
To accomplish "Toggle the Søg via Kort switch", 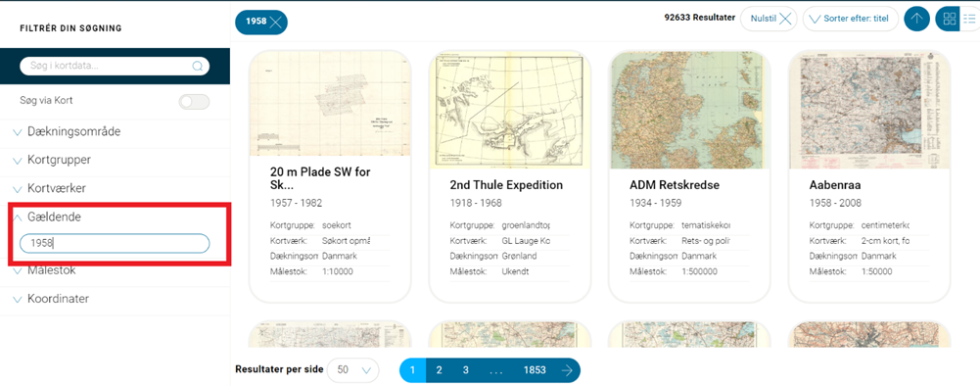I will [194, 102].
